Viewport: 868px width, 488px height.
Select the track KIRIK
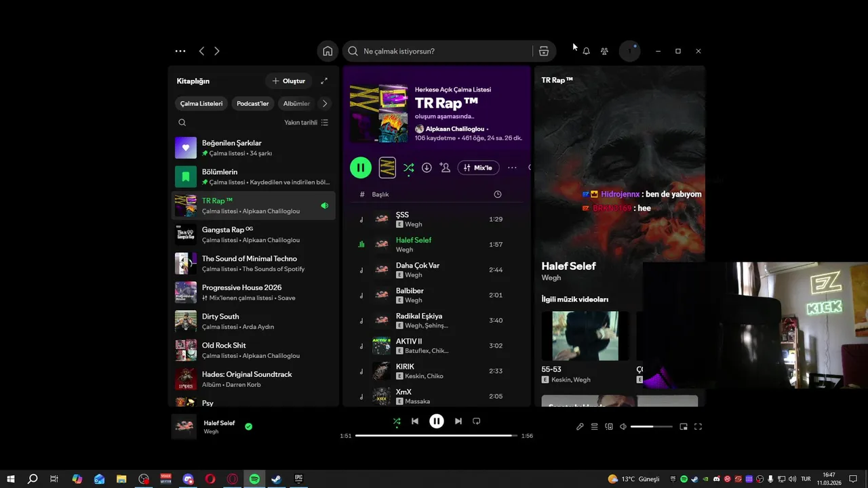pyautogui.click(x=437, y=371)
